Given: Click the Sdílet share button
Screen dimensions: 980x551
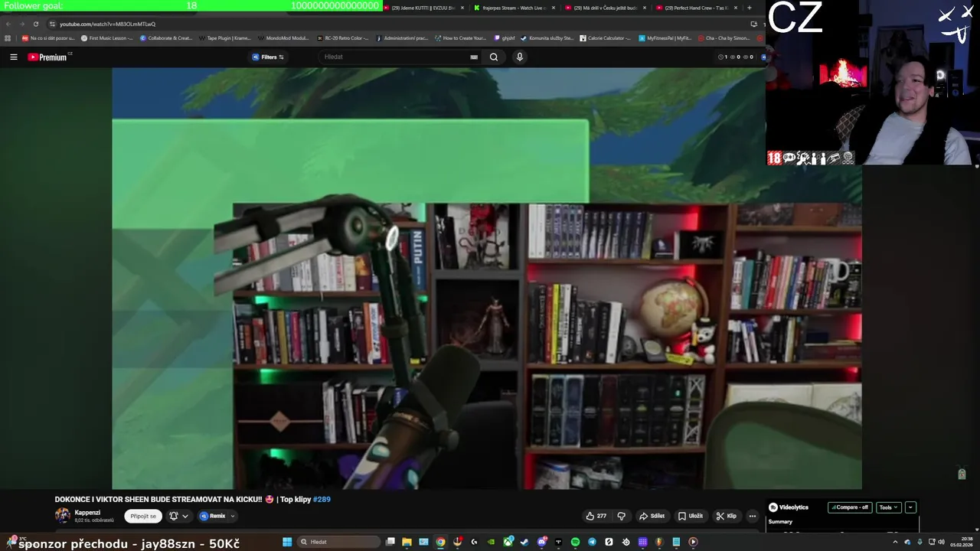Looking at the screenshot, I should [652, 516].
